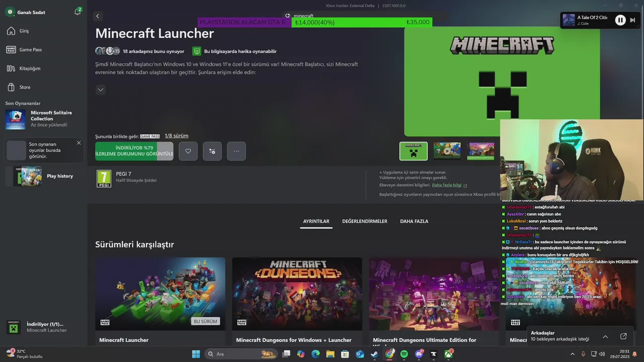644x362 pixels.
Task: Click the friends playing avatars
Action: (x=108, y=51)
